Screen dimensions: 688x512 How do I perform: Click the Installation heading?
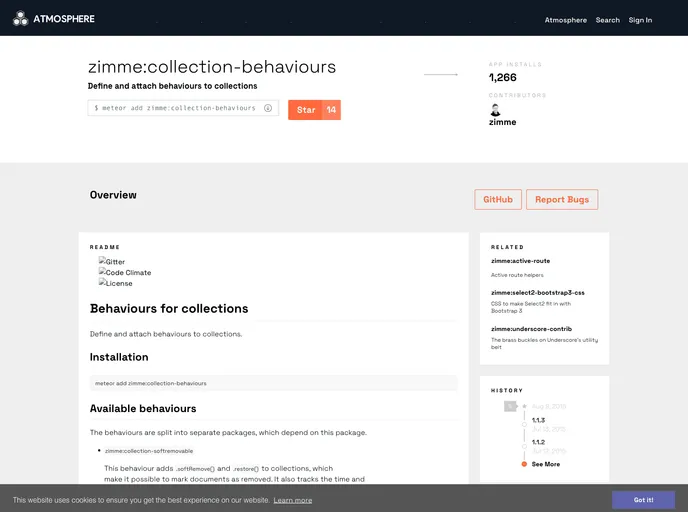point(119,357)
